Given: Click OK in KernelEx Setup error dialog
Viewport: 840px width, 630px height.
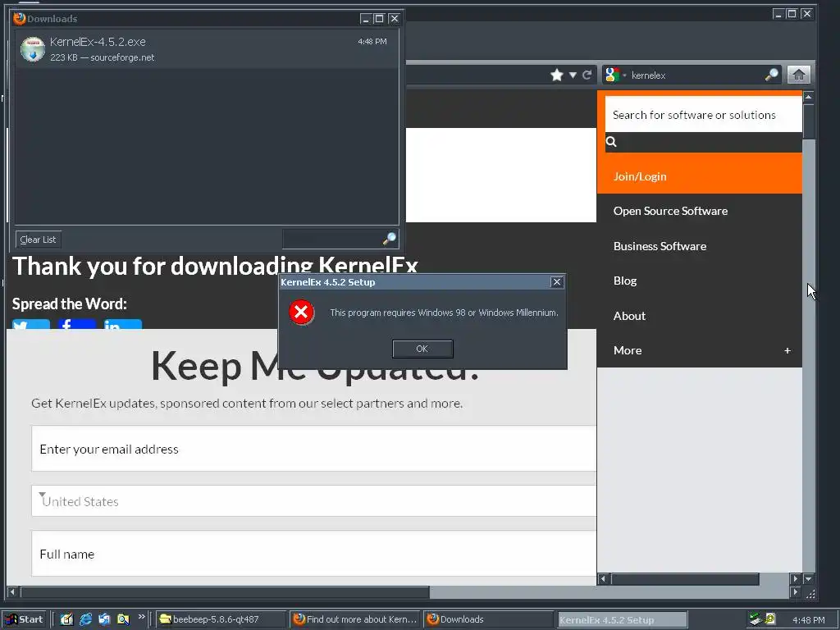Looking at the screenshot, I should [x=422, y=349].
